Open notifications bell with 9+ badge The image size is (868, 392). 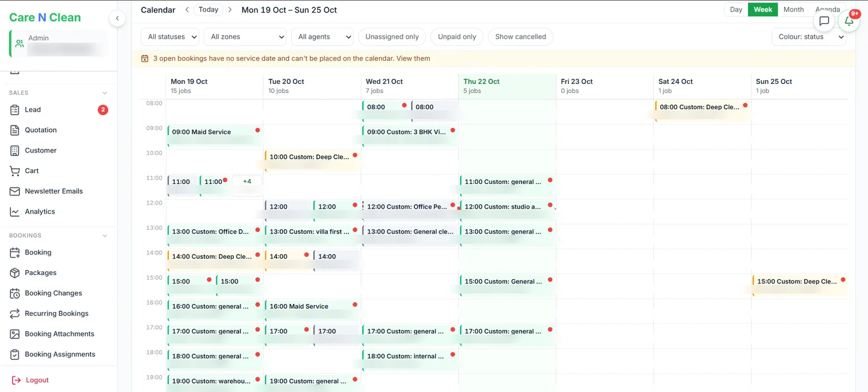(849, 21)
